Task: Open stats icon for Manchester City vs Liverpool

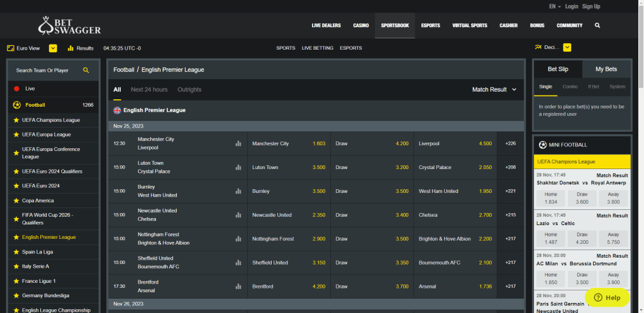Action: [238, 143]
